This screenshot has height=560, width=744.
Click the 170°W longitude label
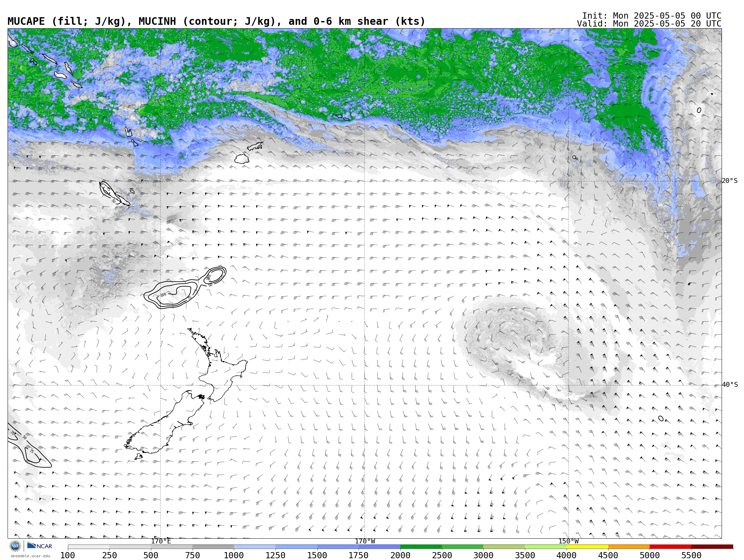[x=365, y=541]
